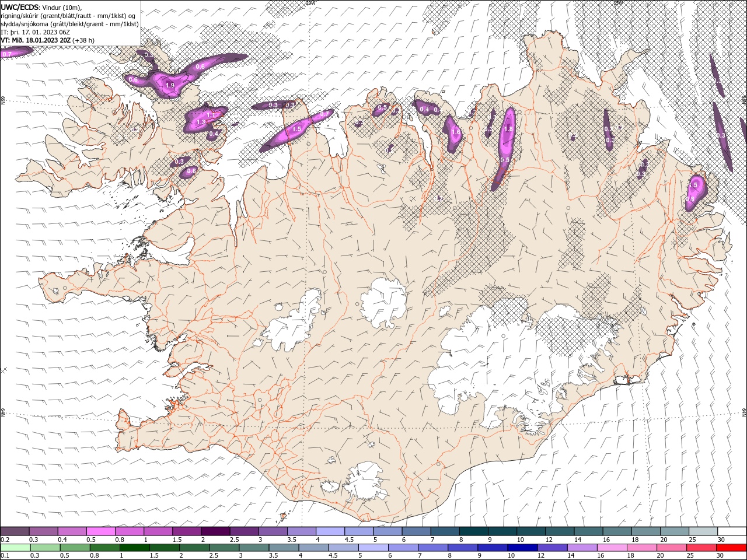Click the 64N latitude label on the right edge
The width and height of the screenshot is (747, 560).
(744, 412)
